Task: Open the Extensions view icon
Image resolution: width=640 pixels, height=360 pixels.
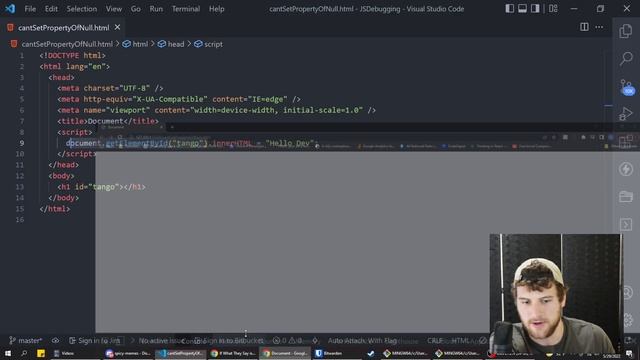Action: pos(626,141)
